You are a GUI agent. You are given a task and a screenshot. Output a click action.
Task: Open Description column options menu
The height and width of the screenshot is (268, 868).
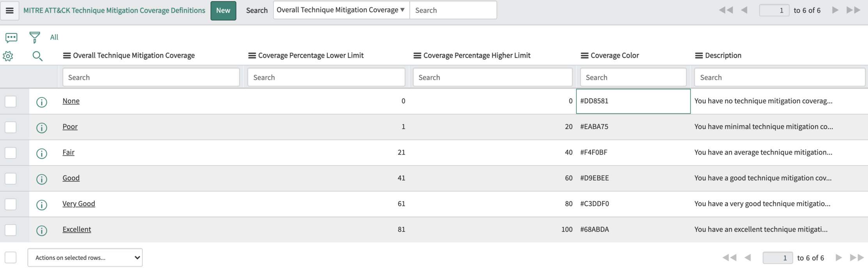(699, 56)
